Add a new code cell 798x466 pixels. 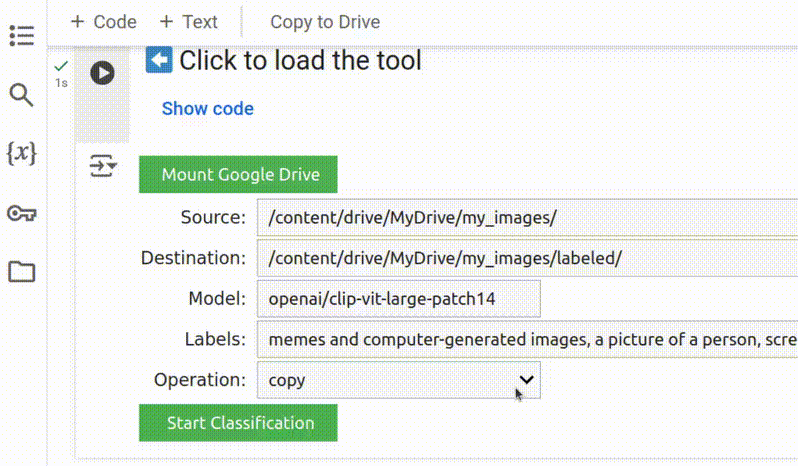tap(104, 22)
